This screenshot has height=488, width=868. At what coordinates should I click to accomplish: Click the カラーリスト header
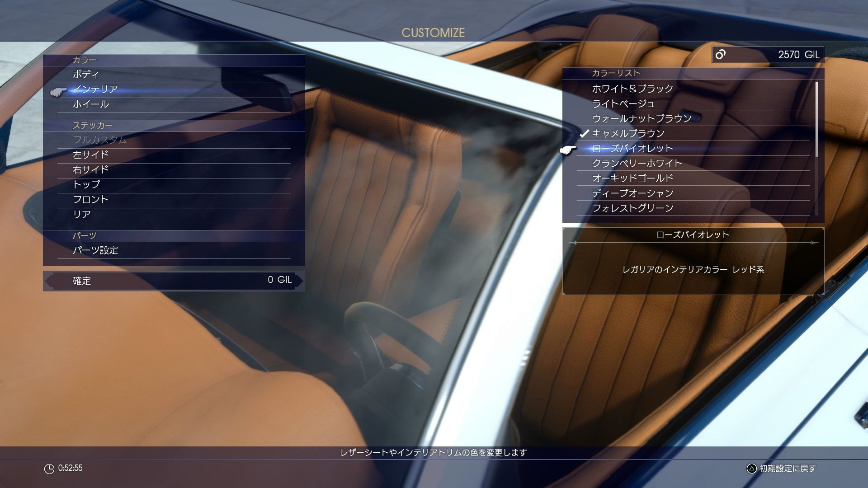pyautogui.click(x=616, y=73)
